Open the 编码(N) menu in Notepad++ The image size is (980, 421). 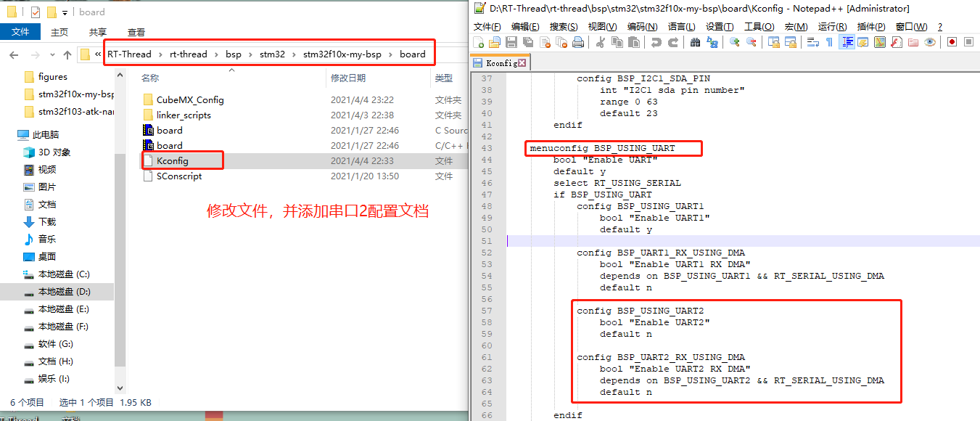coord(642,27)
